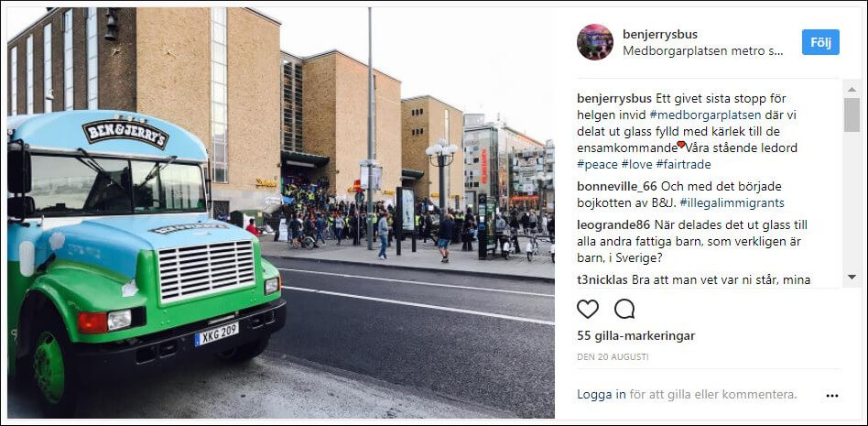Click the Logga in link
Image resolution: width=868 pixels, height=426 pixels.
[x=602, y=395]
